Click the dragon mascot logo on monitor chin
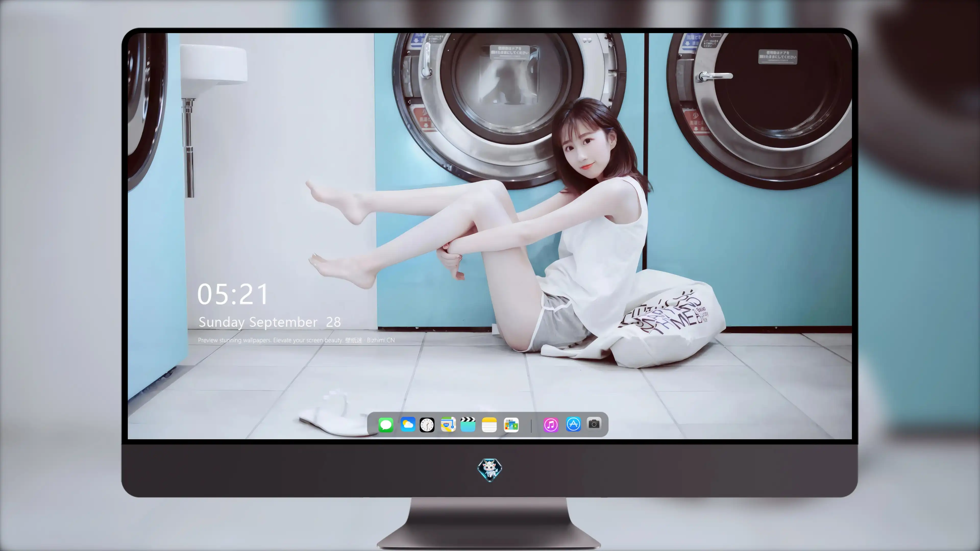980x551 pixels. click(490, 470)
